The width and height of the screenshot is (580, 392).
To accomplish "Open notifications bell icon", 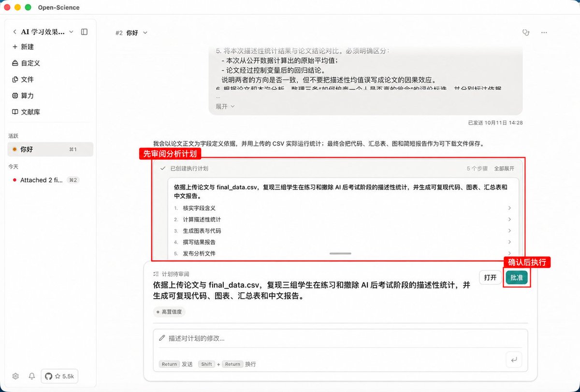I will [32, 376].
